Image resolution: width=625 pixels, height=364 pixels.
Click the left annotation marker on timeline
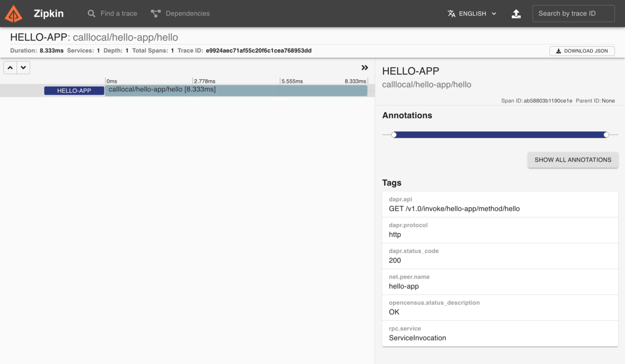394,135
